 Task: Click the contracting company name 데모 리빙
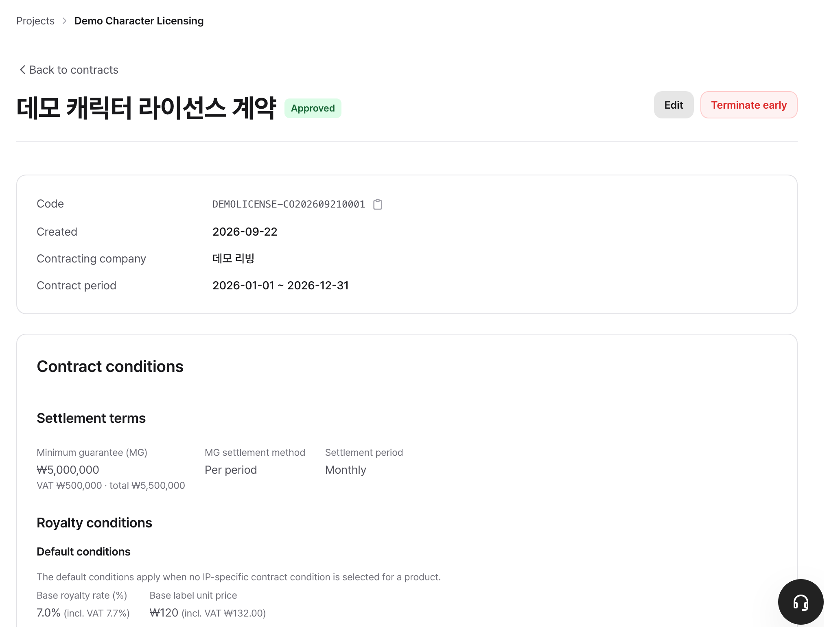pyautogui.click(x=233, y=258)
